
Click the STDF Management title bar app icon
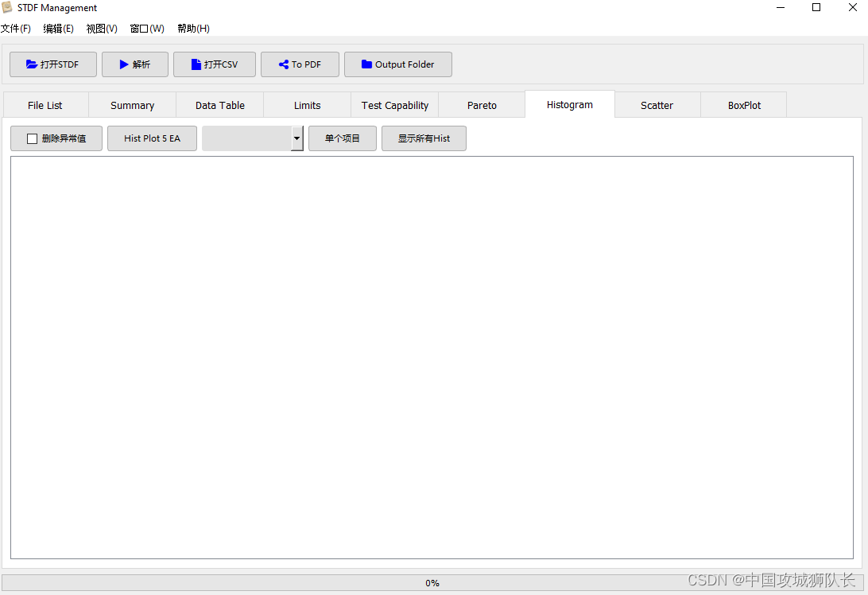click(8, 7)
